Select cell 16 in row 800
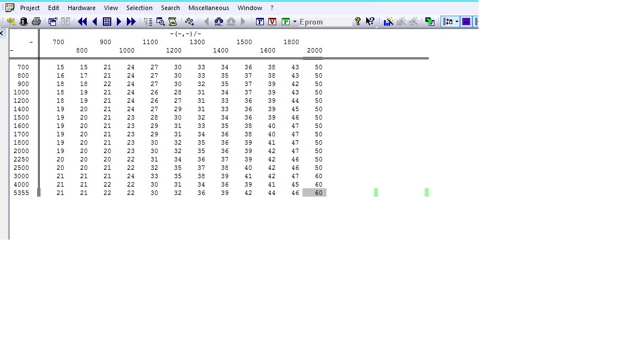644x362 pixels. click(x=60, y=75)
